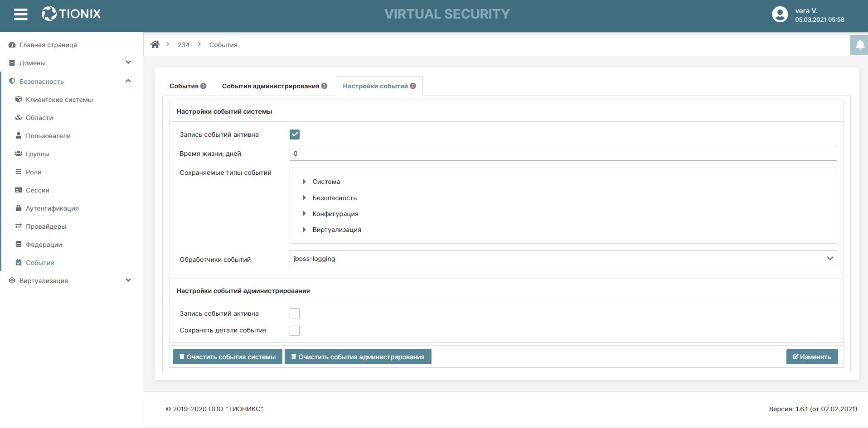Click the TIONIX logo
868x428 pixels.
click(71, 14)
